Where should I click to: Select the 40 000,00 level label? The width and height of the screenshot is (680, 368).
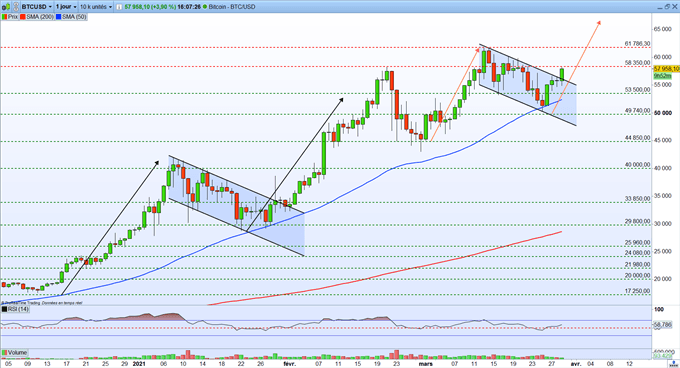pyautogui.click(x=638, y=165)
